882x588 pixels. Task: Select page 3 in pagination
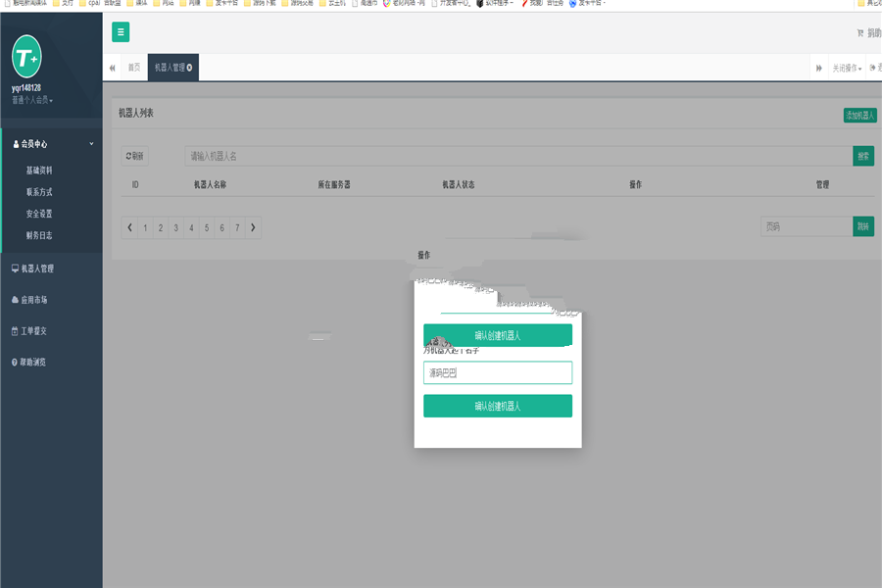pos(176,227)
